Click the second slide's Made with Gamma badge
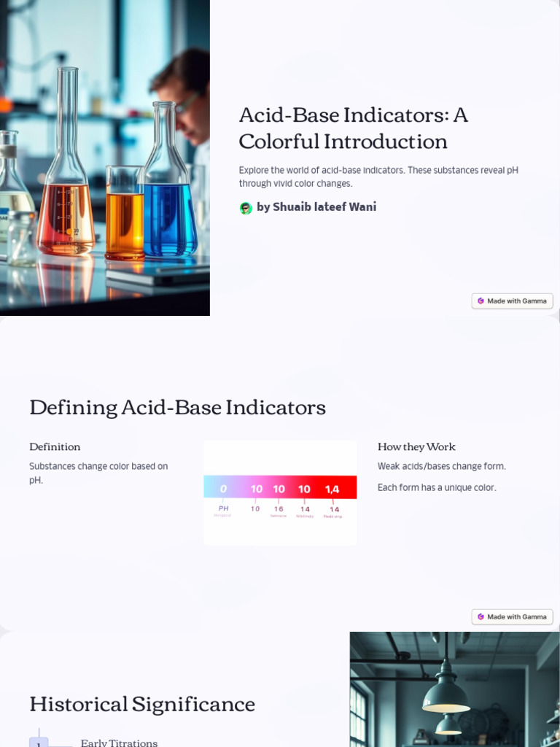The height and width of the screenshot is (747, 560). coord(512,617)
